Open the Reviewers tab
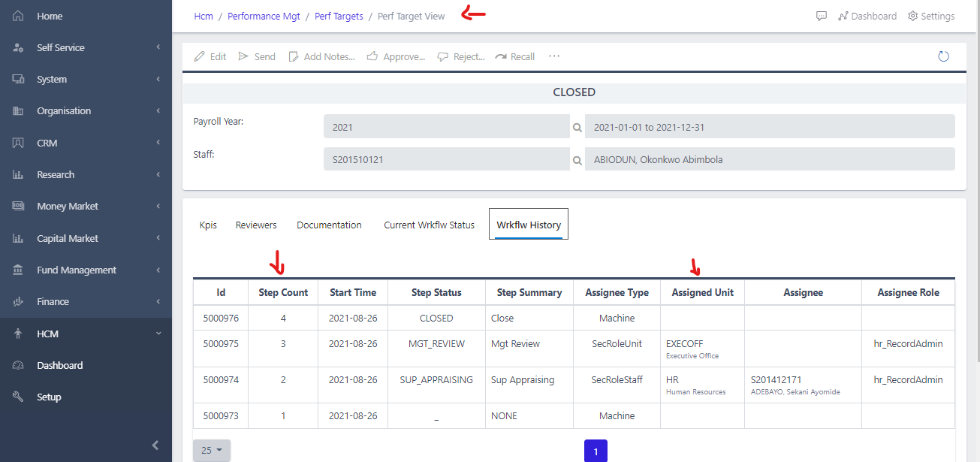 (255, 224)
